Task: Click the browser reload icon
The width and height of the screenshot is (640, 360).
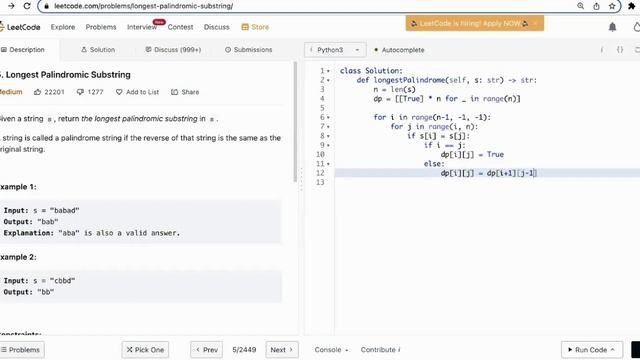Action: tap(27, 6)
